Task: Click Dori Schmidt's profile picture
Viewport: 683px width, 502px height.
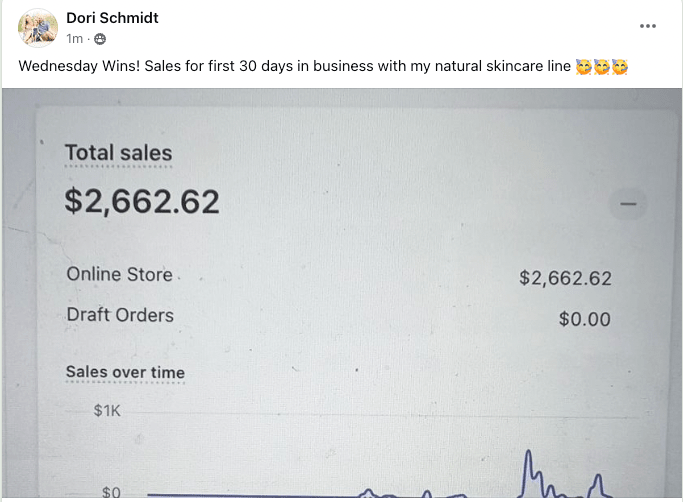Action: [38, 28]
